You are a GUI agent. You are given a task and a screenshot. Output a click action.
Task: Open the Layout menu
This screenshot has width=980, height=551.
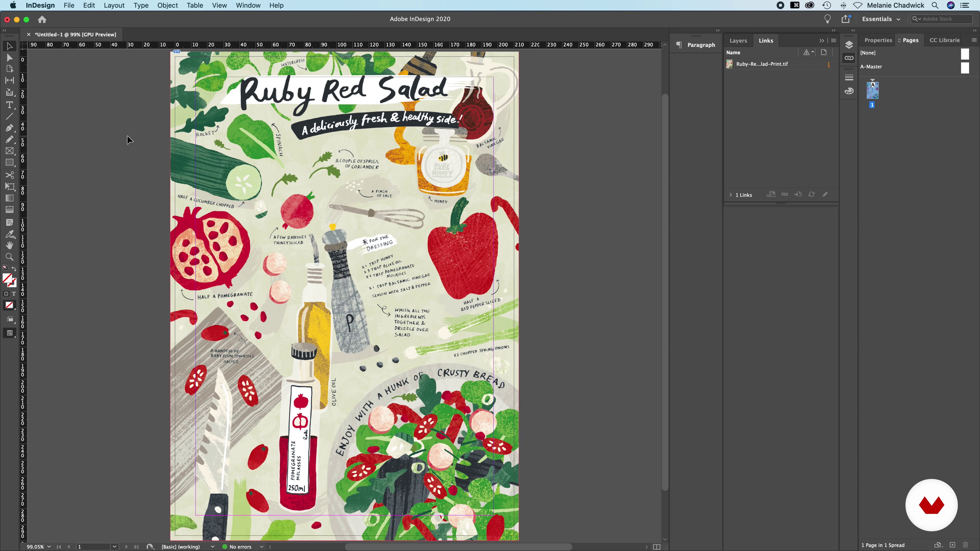point(114,5)
